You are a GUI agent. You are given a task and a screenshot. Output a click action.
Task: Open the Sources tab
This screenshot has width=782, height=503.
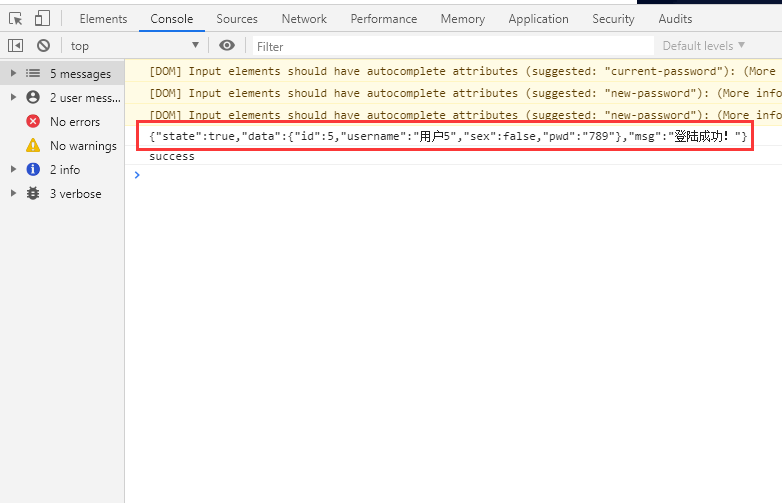[237, 19]
